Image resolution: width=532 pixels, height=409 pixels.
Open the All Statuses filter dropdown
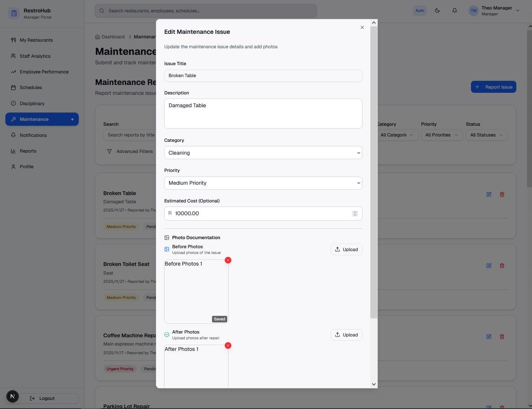487,135
